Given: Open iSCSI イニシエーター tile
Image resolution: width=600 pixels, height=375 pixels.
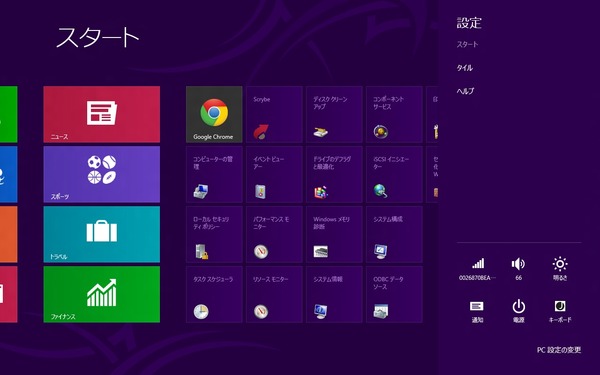Looking at the screenshot, I should pos(394,174).
